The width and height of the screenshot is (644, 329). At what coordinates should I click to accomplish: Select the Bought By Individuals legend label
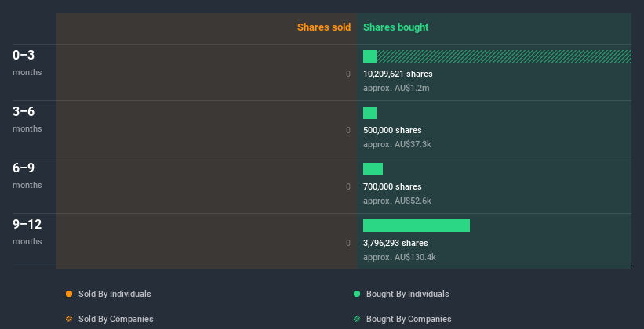(x=407, y=294)
